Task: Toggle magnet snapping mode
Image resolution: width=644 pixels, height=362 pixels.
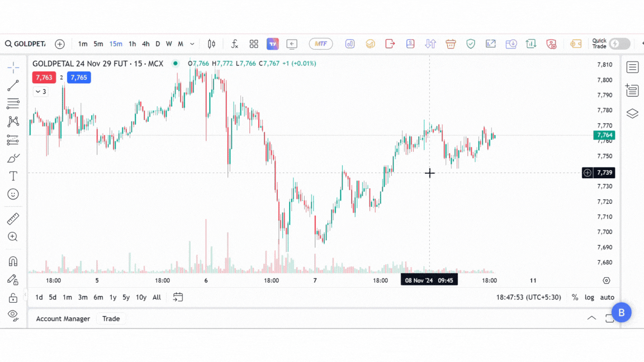Action: 13,261
